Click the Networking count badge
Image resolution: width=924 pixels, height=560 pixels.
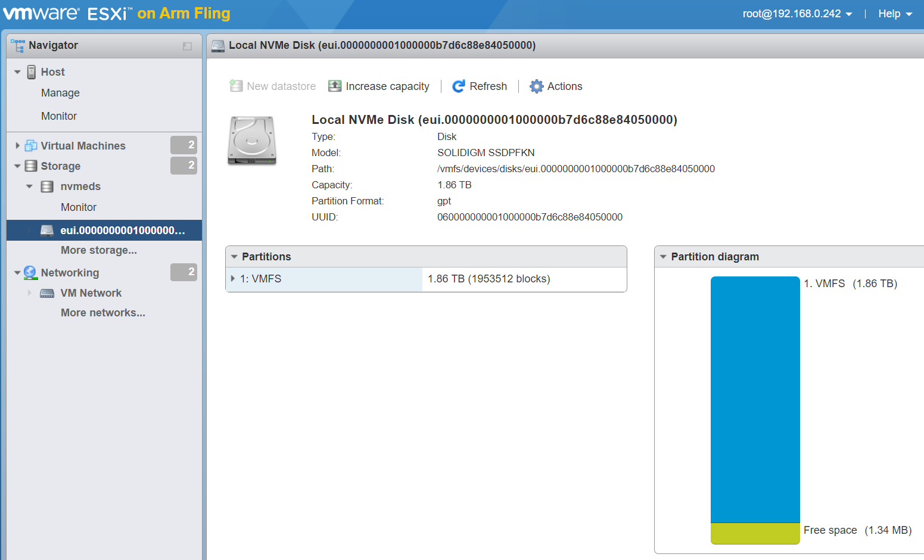click(183, 272)
